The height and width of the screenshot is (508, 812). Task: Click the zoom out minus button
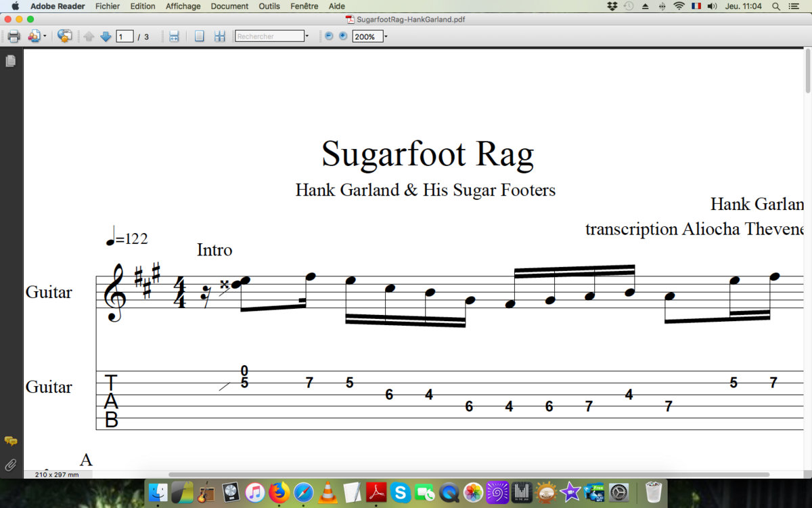[329, 36]
